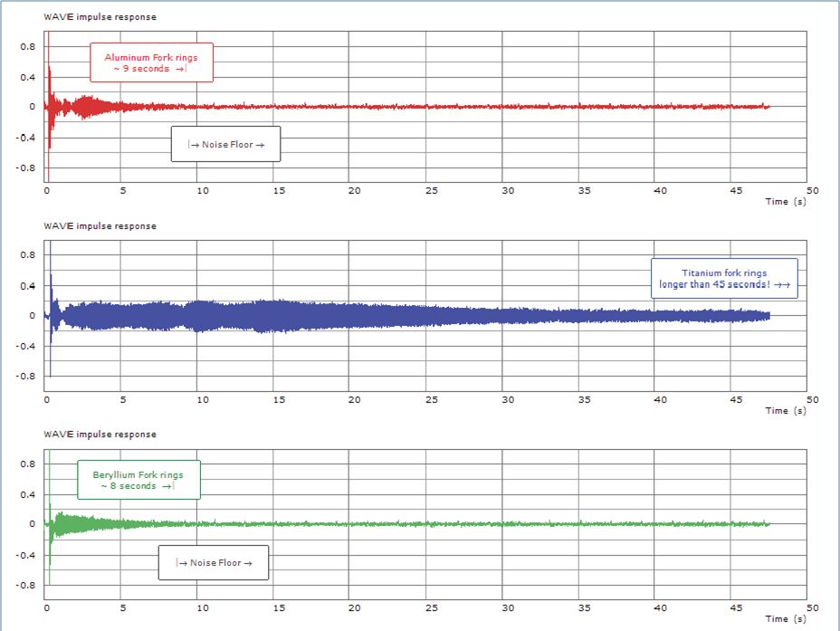Click the blue impulse spike at time zero
Screen dimensions: 840x631
(x=51, y=309)
